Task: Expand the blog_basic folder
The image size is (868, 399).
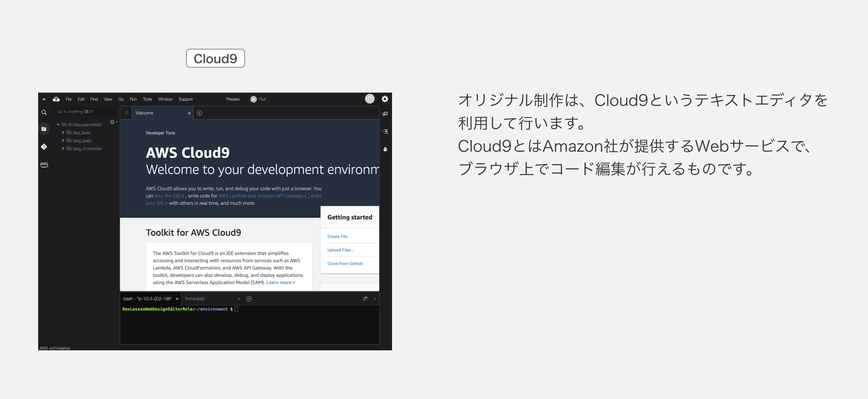Action: (x=63, y=141)
